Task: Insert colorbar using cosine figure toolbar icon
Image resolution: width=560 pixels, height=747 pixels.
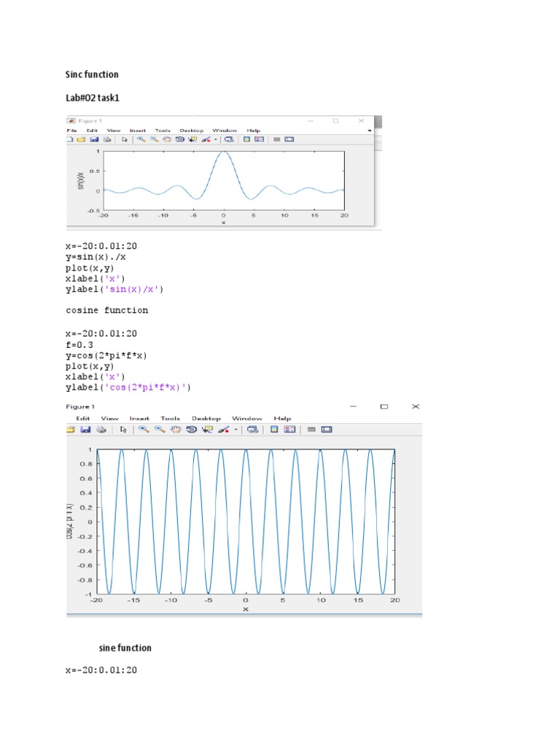Action: [x=274, y=430]
